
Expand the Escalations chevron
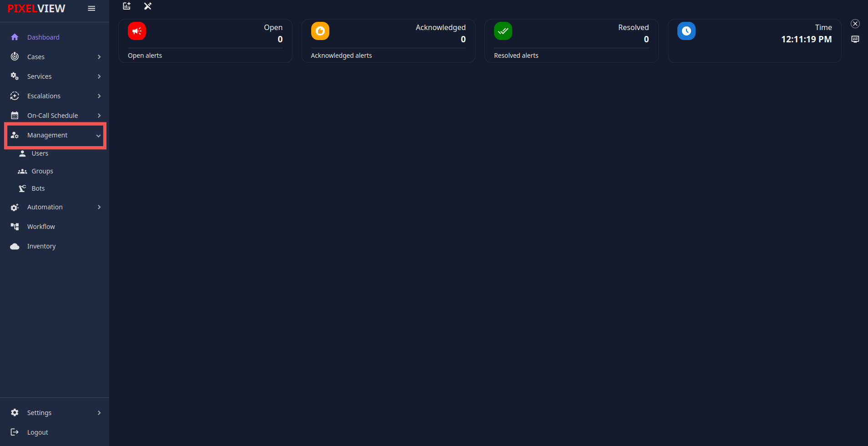click(99, 96)
